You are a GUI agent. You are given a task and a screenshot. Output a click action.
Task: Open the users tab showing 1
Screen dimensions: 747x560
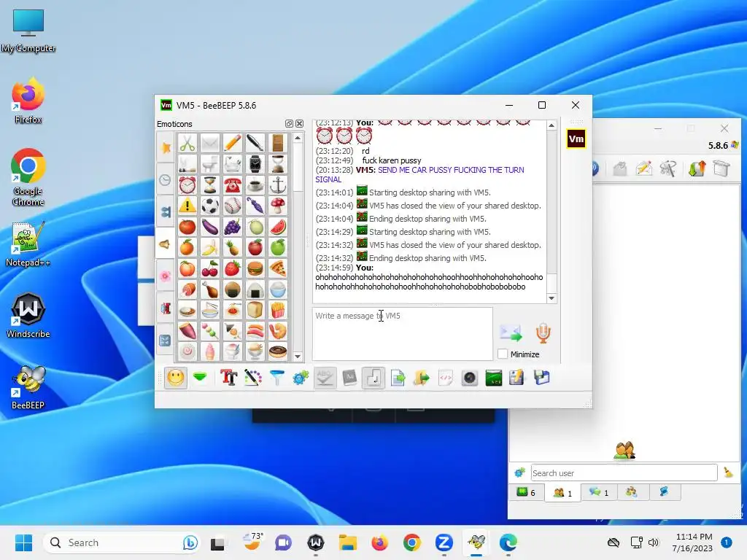point(562,492)
